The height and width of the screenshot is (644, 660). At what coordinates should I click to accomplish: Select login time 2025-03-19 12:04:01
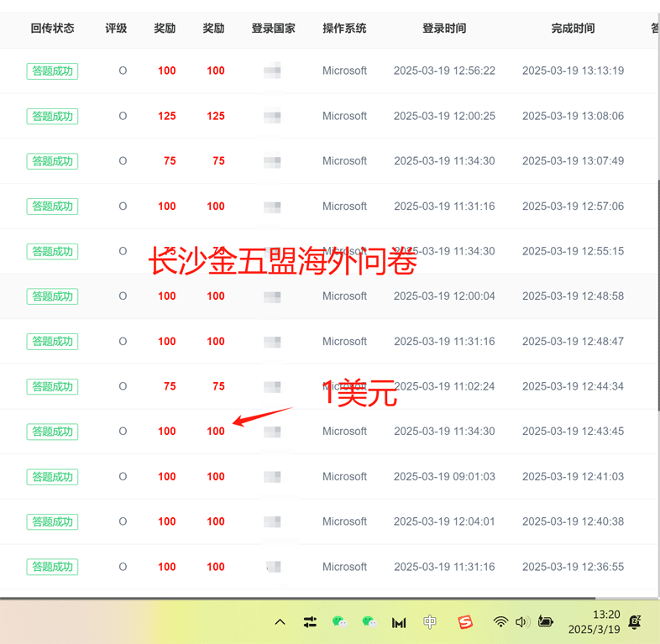[x=444, y=521]
